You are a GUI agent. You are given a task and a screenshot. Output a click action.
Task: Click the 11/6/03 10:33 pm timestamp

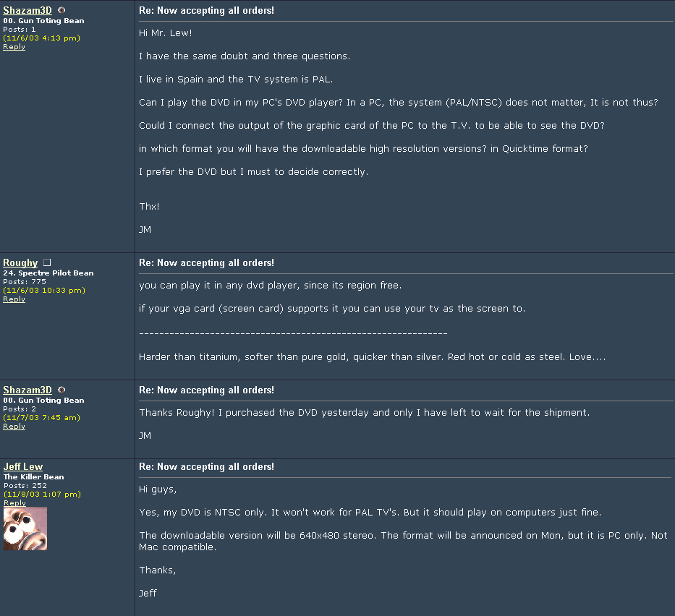click(x=44, y=291)
